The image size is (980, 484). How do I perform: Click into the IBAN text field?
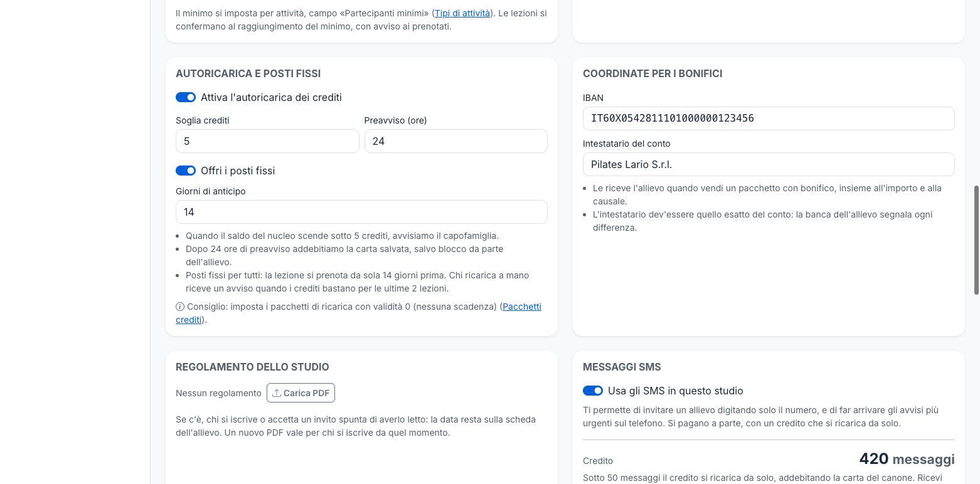(769, 118)
